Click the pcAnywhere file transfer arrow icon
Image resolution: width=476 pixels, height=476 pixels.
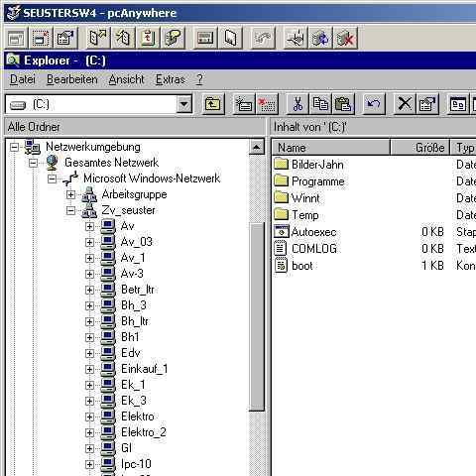[x=98, y=39]
